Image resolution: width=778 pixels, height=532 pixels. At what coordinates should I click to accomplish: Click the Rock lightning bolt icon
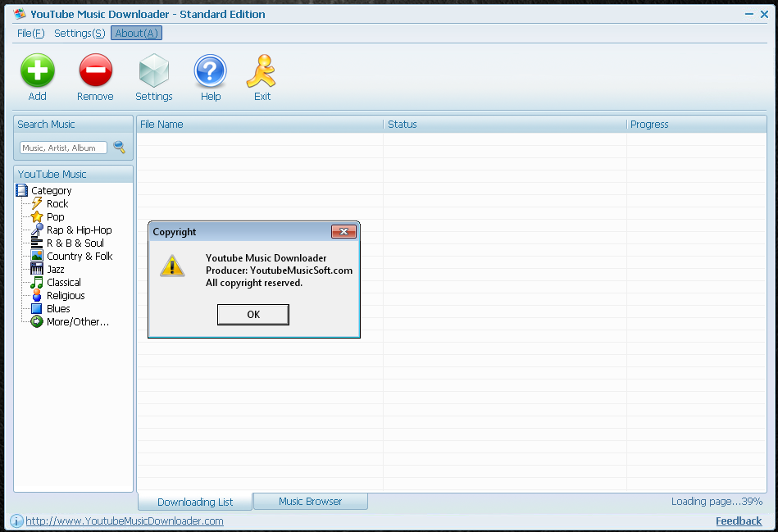37,203
